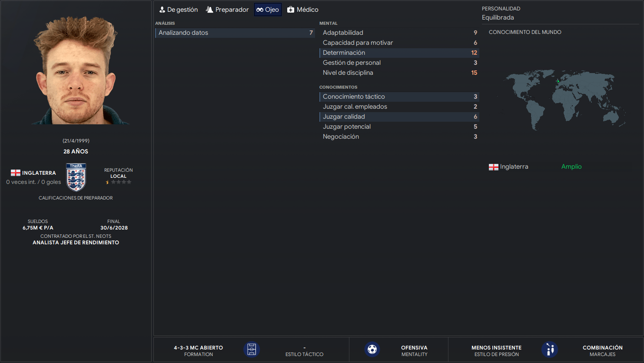The height and width of the screenshot is (363, 644).
Task: Switch to the Preparador tab
Action: pyautogui.click(x=227, y=10)
